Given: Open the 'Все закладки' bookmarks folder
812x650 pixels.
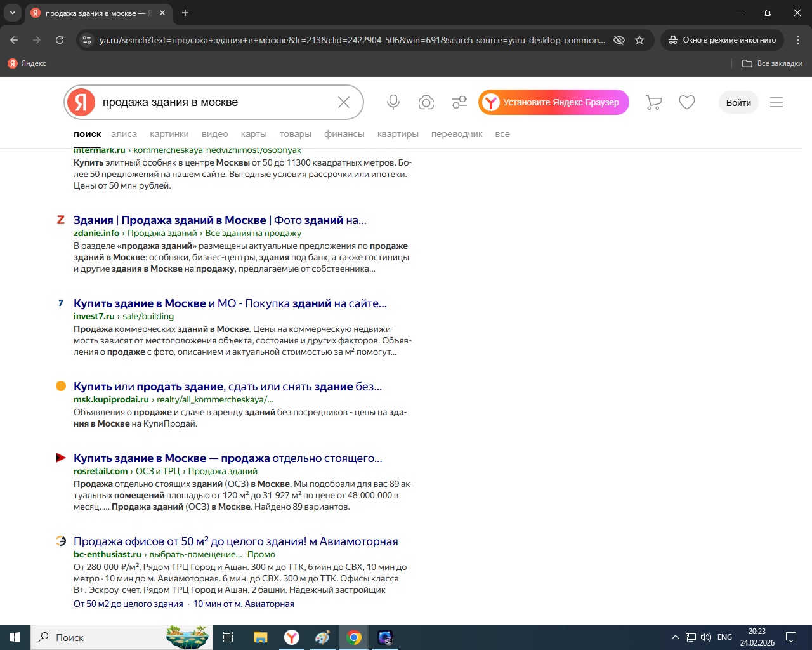Looking at the screenshot, I should (772, 63).
